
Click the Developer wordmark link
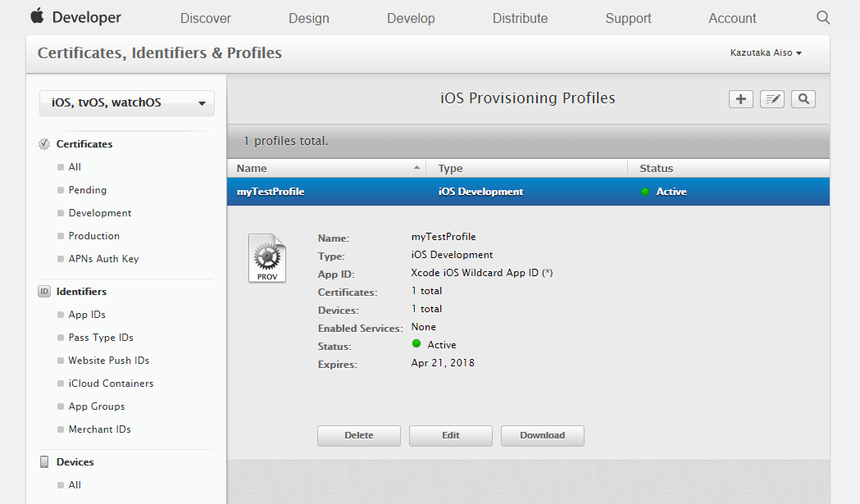87,17
